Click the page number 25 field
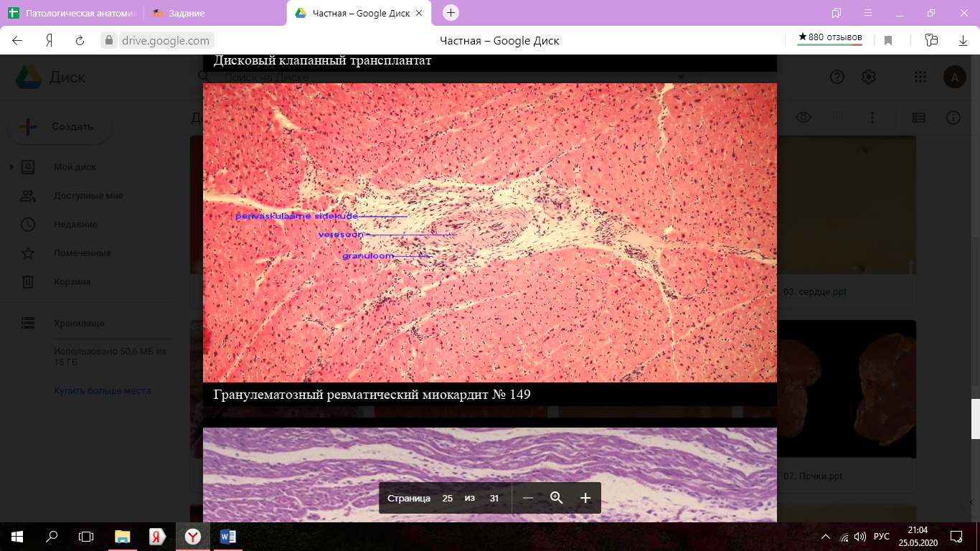 click(x=448, y=498)
